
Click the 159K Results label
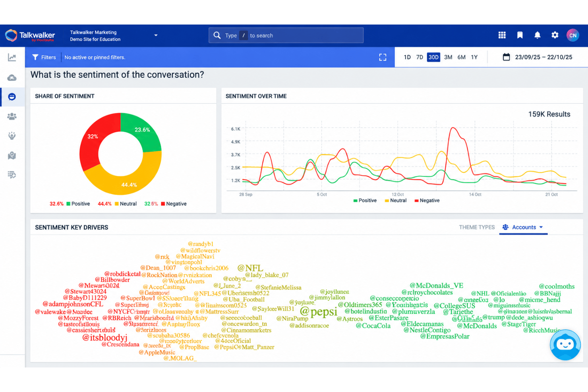[549, 114]
